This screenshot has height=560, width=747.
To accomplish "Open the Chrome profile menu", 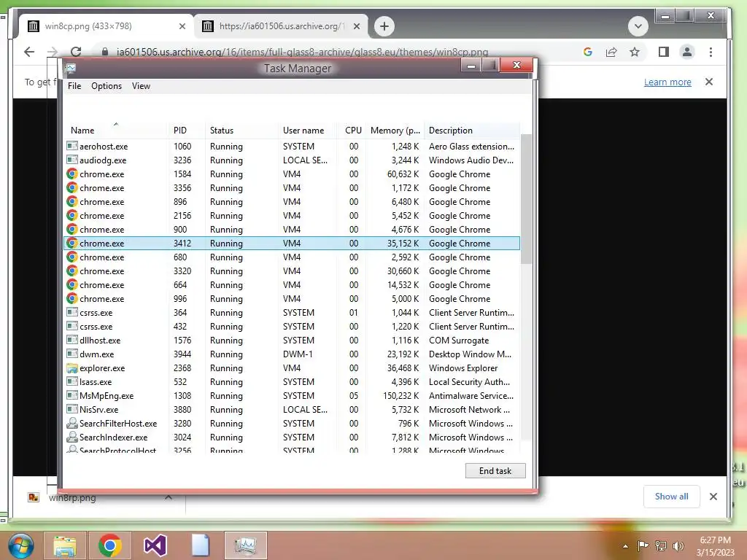I will [x=687, y=52].
